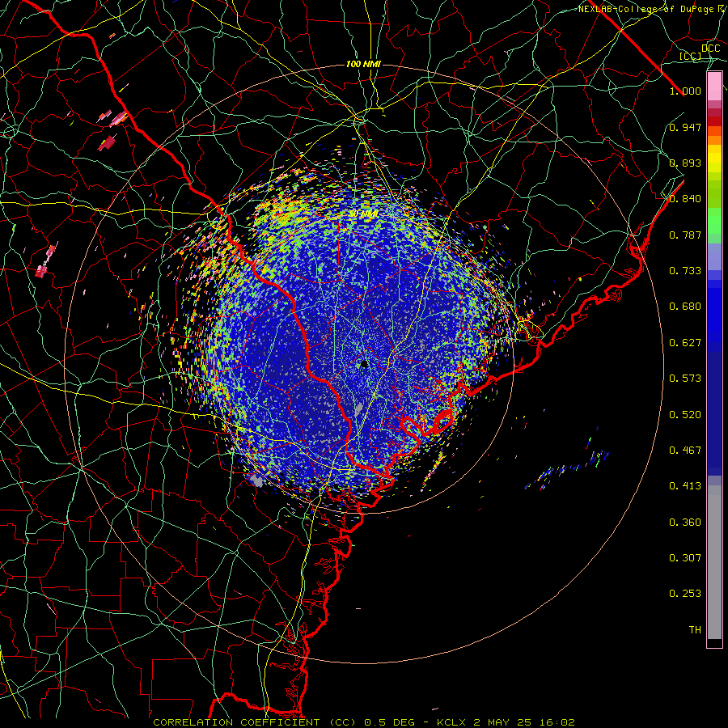Click the 0.893 scale value
Viewport: 728px width, 728px height.
click(685, 163)
